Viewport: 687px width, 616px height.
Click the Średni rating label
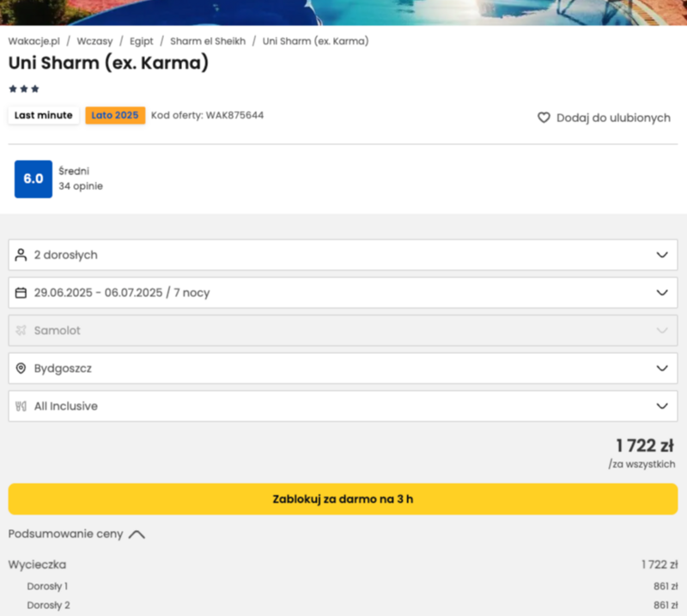74,171
